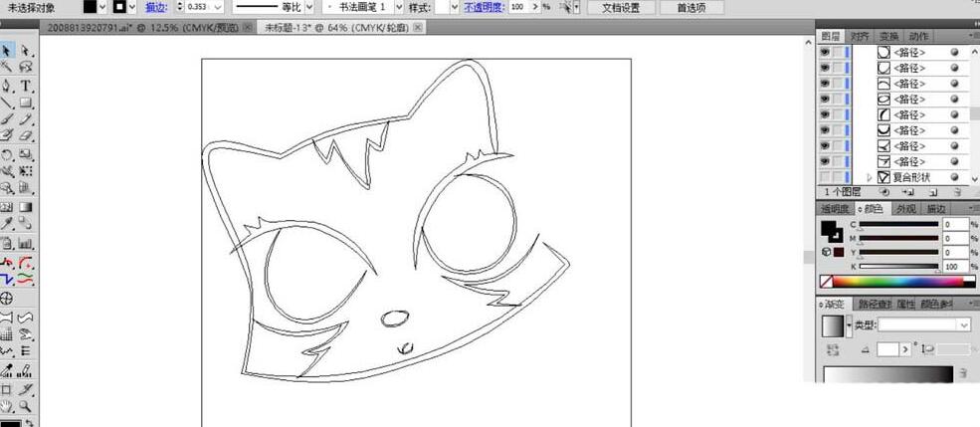The height and width of the screenshot is (427, 980).
Task: Select the Eyedropper tool
Action: (7, 223)
